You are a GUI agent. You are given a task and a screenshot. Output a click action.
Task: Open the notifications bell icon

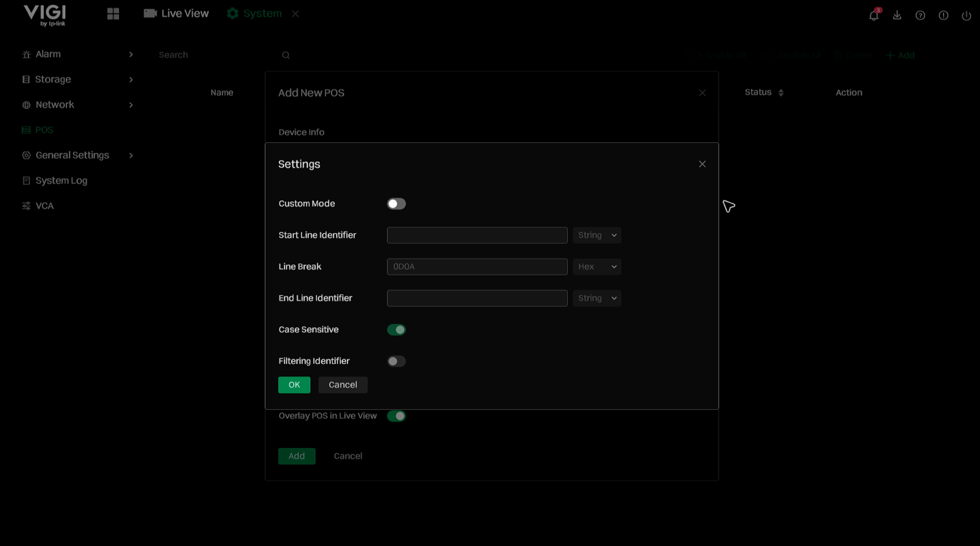(873, 15)
